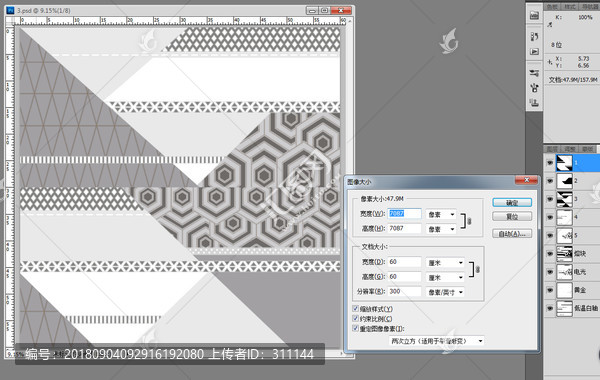600x380 pixels.
Task: Click the resolution field showing 300
Action: pos(404,291)
